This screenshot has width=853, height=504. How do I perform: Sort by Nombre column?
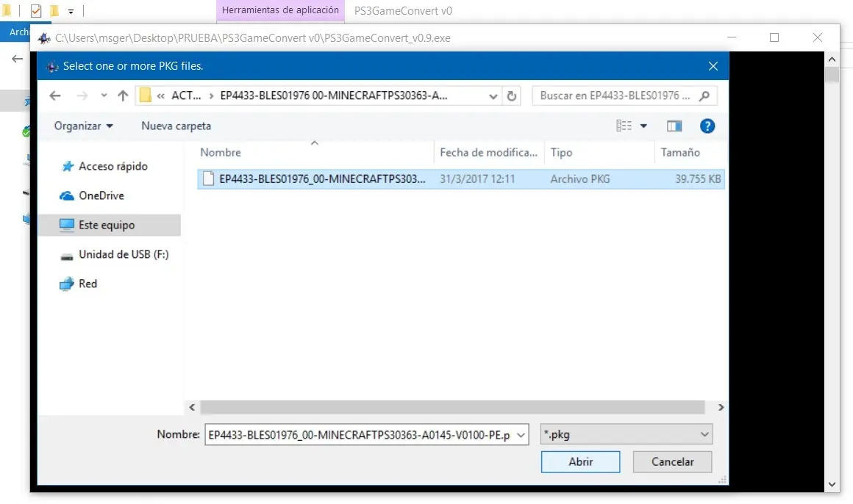[221, 152]
